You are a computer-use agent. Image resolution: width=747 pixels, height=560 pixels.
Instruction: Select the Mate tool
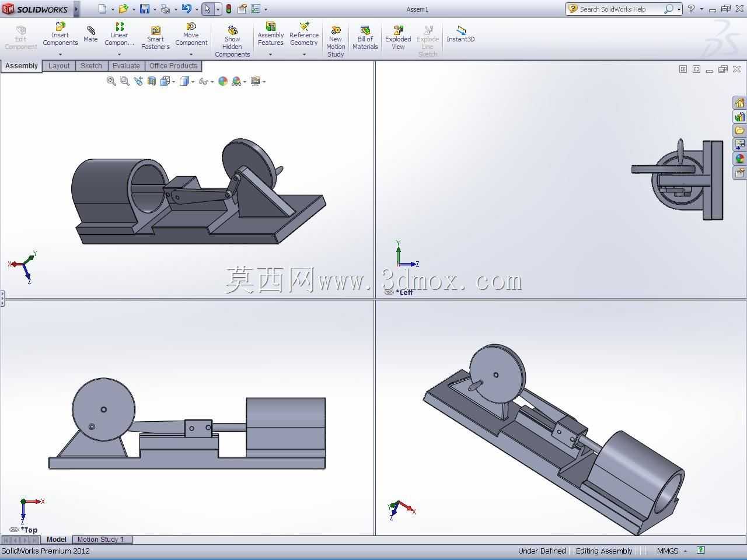tap(90, 34)
